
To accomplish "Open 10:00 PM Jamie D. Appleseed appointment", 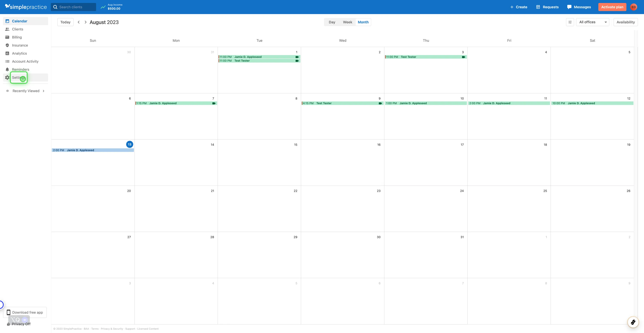I will point(592,103).
